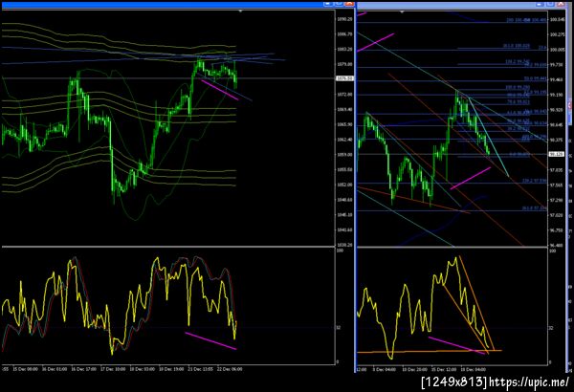Screen dimensions: 574x392
Task: Click the '10 Dec 20:00' time label in the right chart
Action: [x=414, y=369]
